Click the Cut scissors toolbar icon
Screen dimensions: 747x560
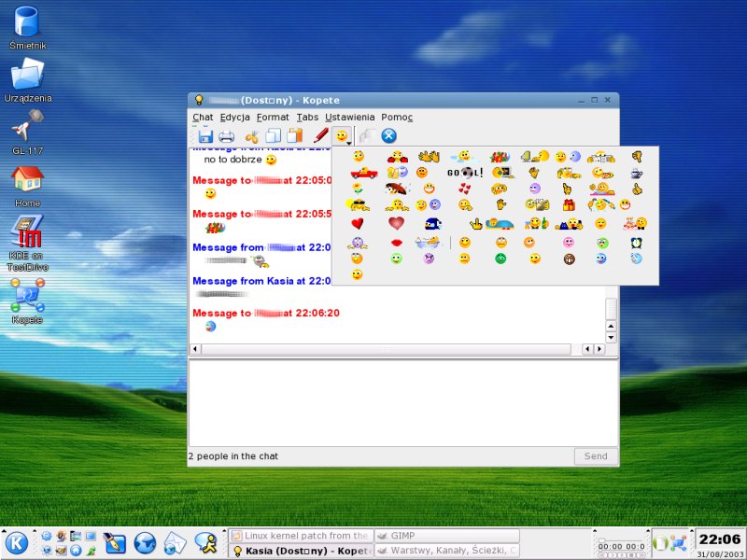tap(251, 137)
